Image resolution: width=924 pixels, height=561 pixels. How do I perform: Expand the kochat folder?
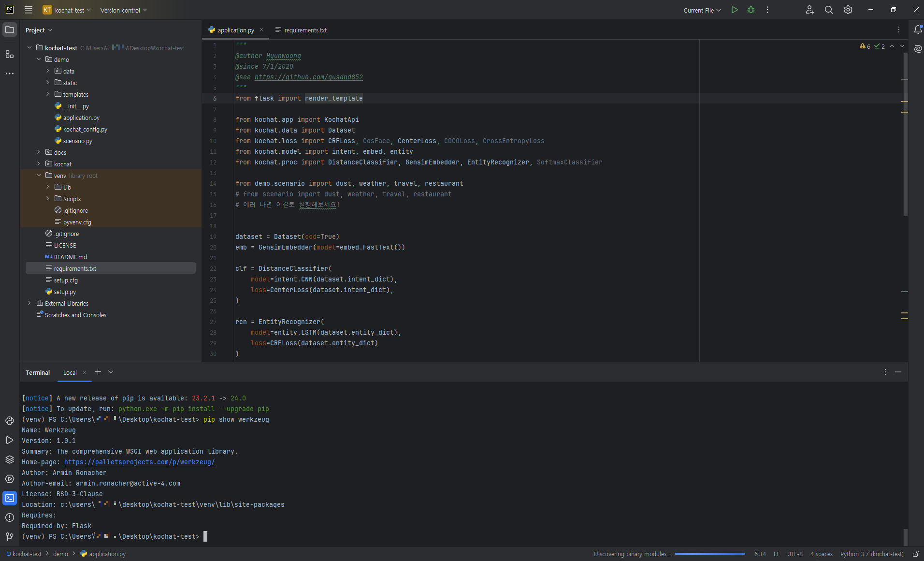39,164
